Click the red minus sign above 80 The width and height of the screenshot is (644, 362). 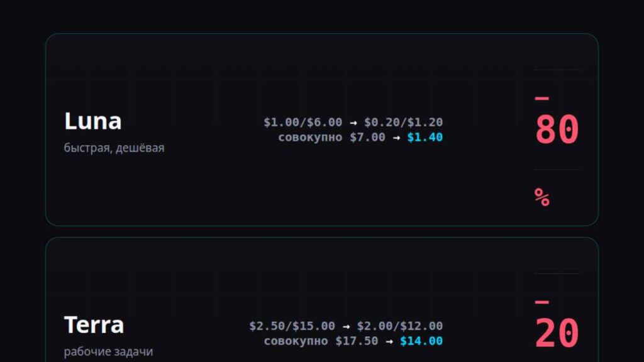pos(541,99)
